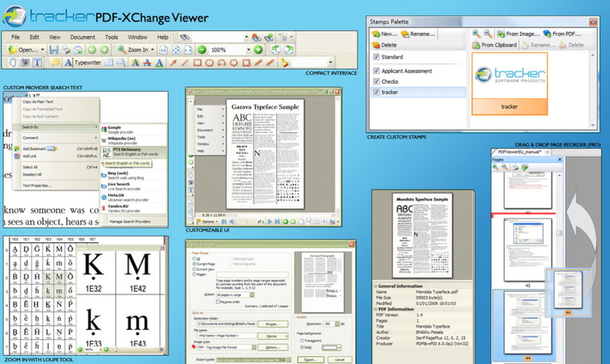Rotate page counter-clockwise icon

pyautogui.click(x=276, y=49)
